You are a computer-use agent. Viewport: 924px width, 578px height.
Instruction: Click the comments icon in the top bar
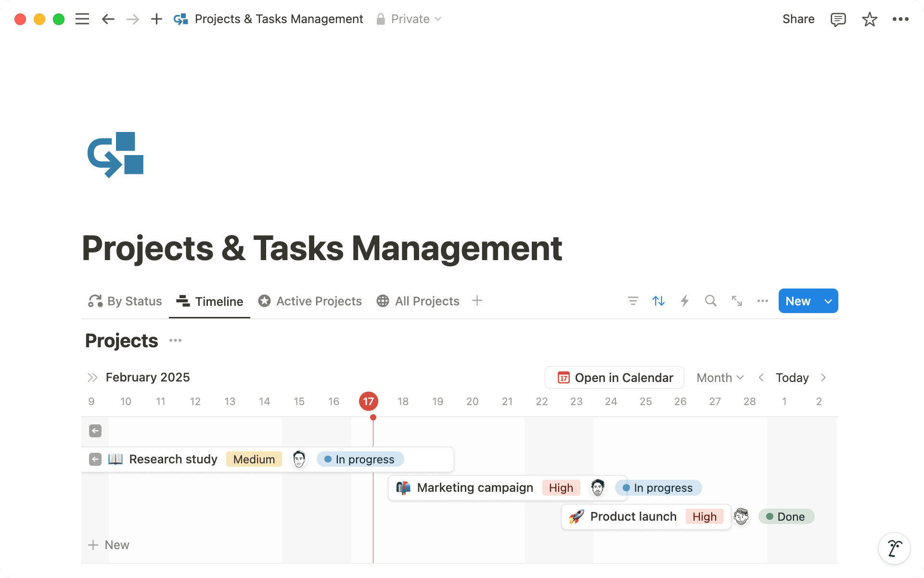tap(838, 19)
